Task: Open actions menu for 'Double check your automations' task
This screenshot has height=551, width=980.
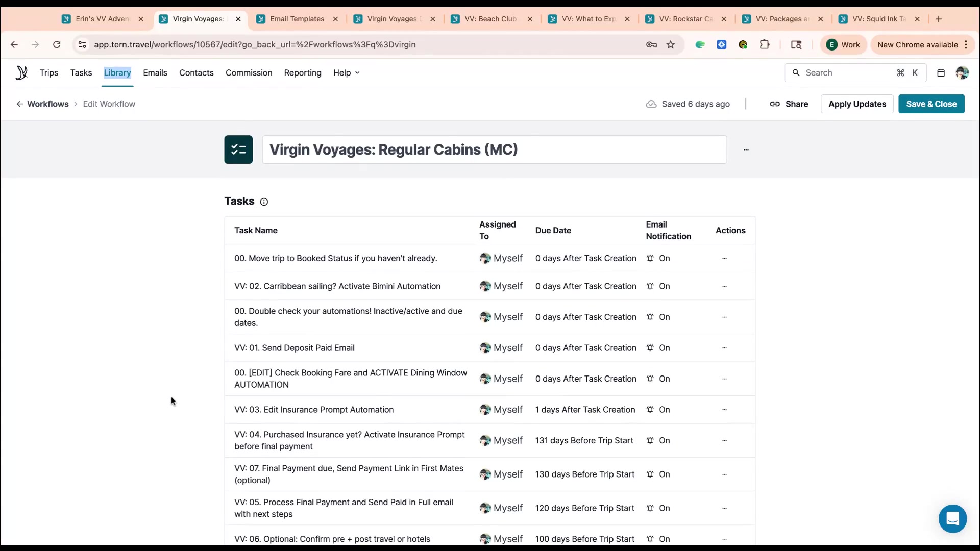Action: (724, 317)
